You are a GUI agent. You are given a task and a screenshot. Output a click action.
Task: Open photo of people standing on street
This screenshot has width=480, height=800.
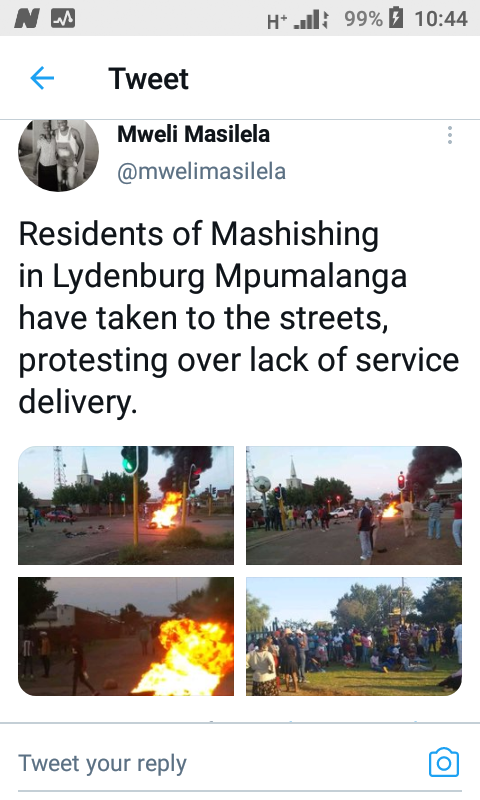pyautogui.click(x=354, y=505)
